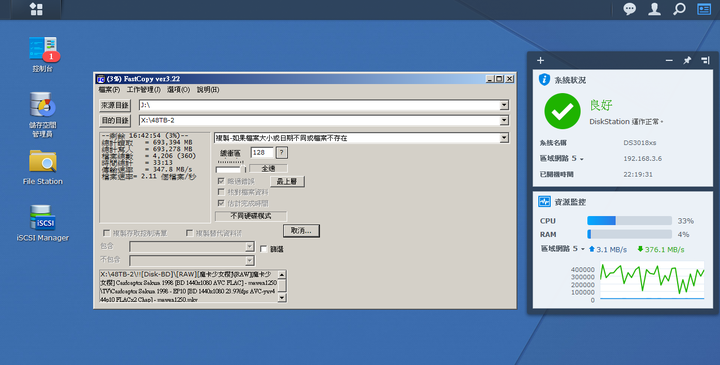Click the magnifier search icon in DSM taskbar
The height and width of the screenshot is (365, 720).
679,9
